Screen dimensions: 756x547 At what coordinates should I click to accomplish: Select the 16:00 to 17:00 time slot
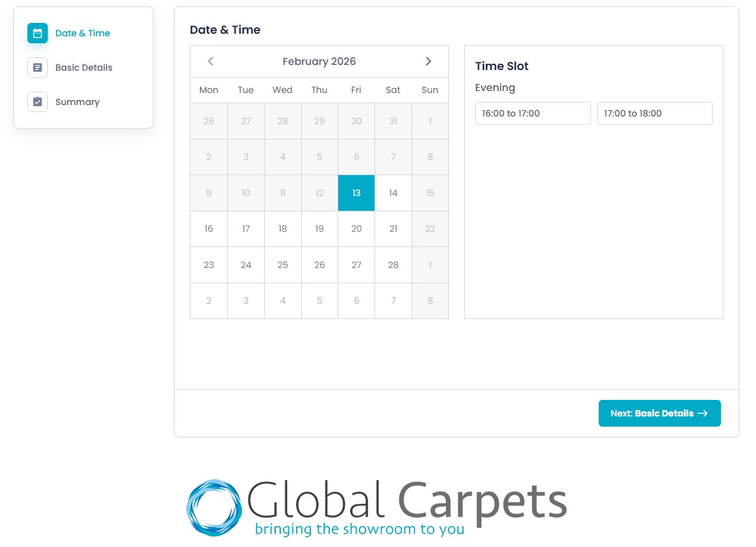coord(532,113)
